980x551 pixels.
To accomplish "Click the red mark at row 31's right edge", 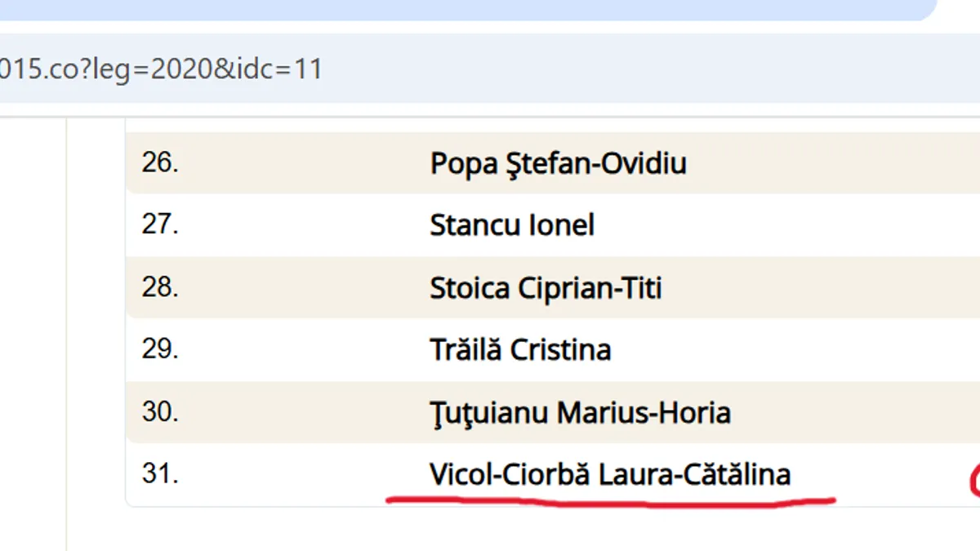I will [x=973, y=480].
